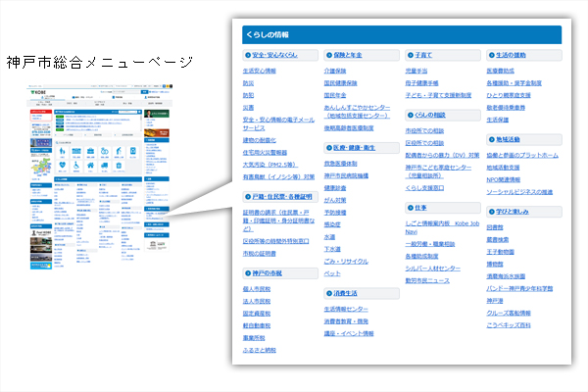Visit the ペット link

pos(332,273)
